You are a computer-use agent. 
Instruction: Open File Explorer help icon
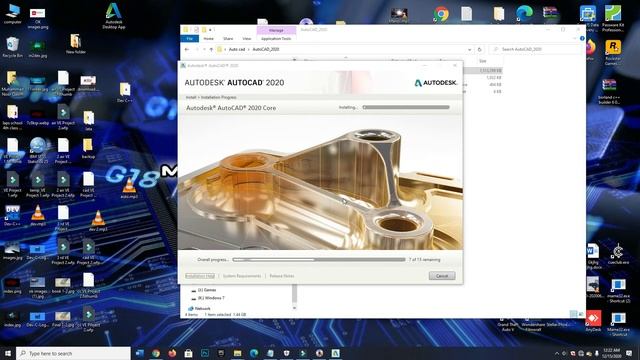(x=582, y=38)
